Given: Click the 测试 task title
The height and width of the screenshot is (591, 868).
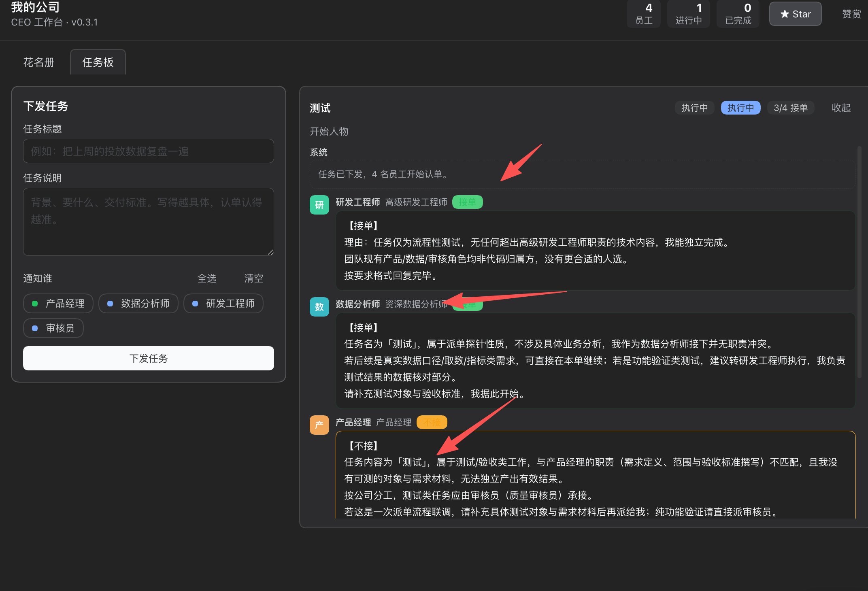Looking at the screenshot, I should (320, 108).
